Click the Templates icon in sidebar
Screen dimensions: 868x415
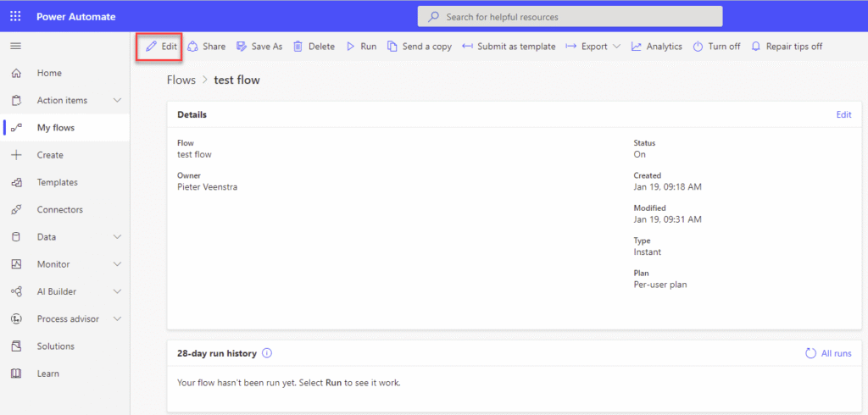click(x=16, y=183)
